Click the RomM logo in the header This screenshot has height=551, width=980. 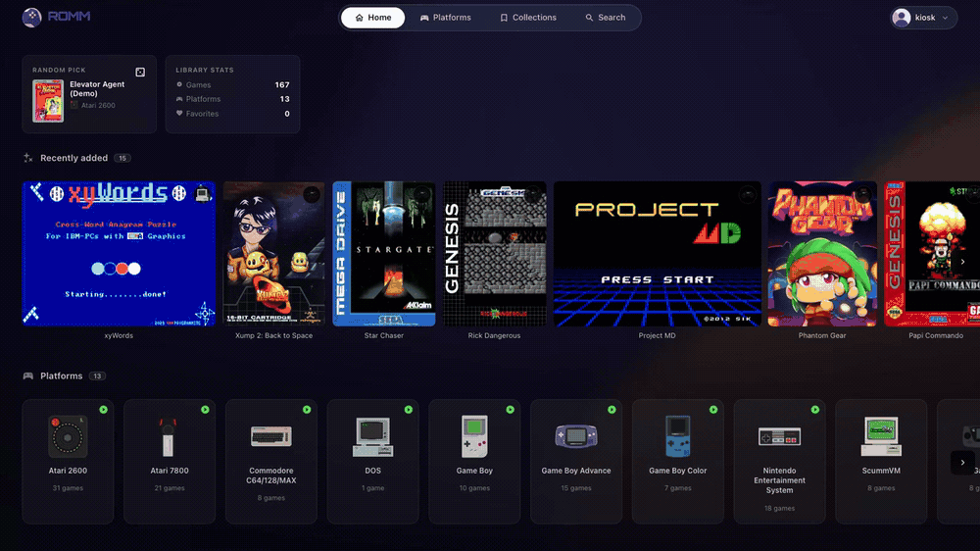[56, 17]
